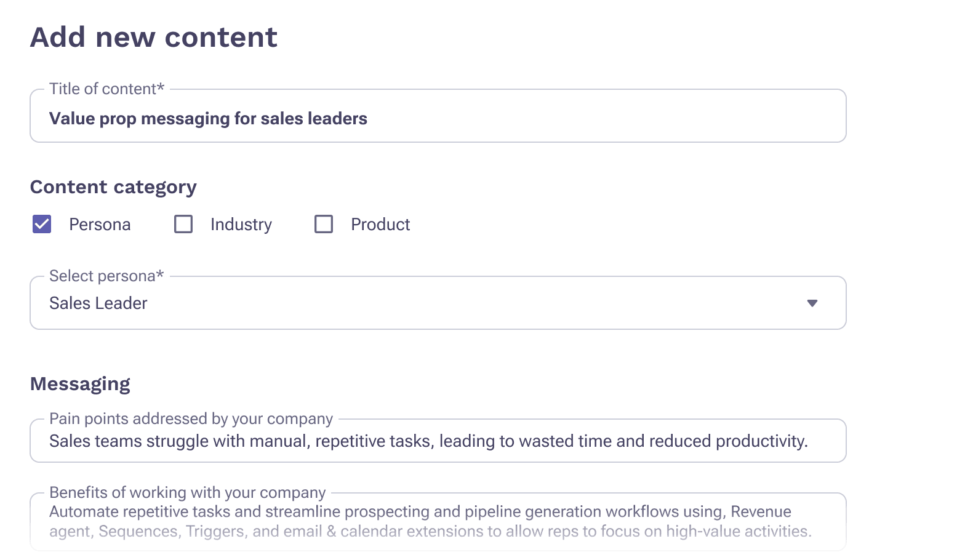Screen dimensions: 965x560
Task: Enable the Industry checkbox
Action: (183, 224)
